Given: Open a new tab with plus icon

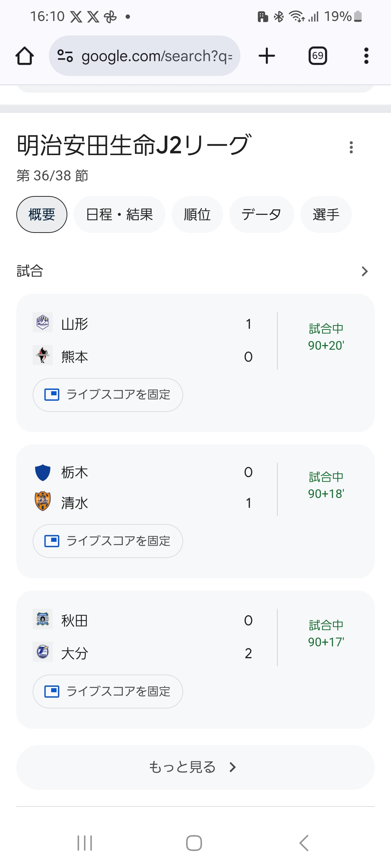Looking at the screenshot, I should pyautogui.click(x=267, y=56).
